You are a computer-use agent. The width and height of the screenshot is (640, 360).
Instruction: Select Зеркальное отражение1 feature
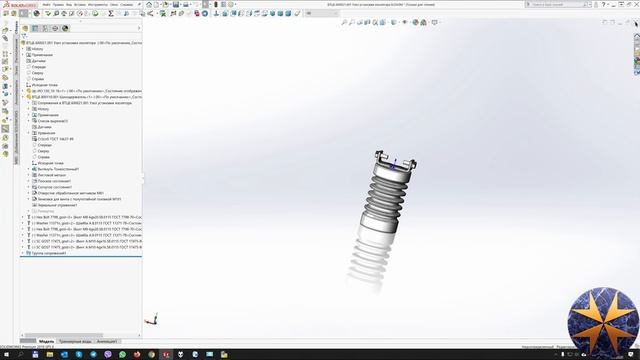(x=57, y=205)
